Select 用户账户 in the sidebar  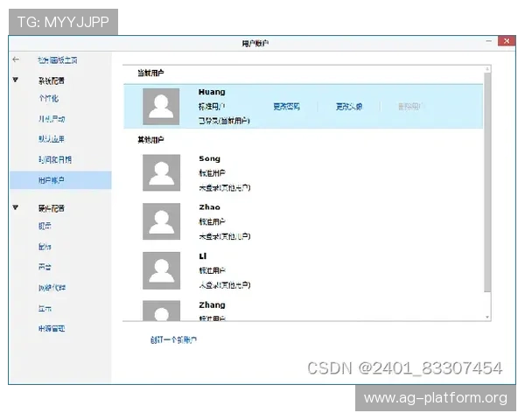[x=60, y=180]
